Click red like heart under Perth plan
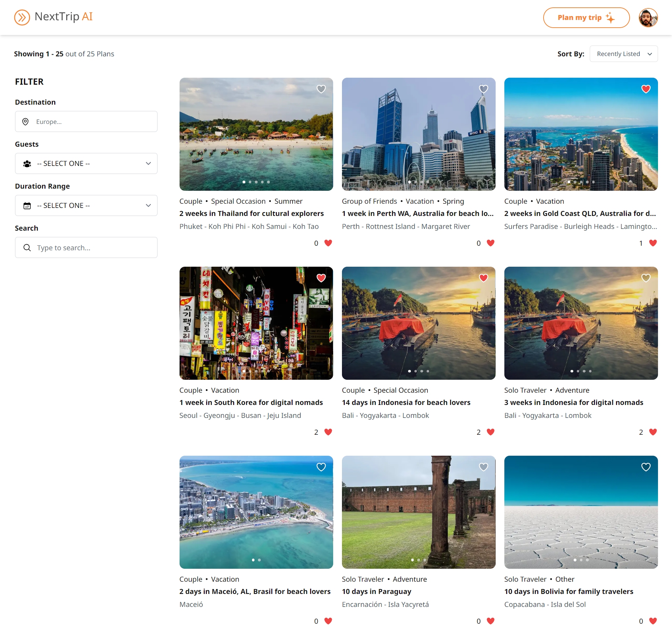672x637 pixels. (x=490, y=243)
